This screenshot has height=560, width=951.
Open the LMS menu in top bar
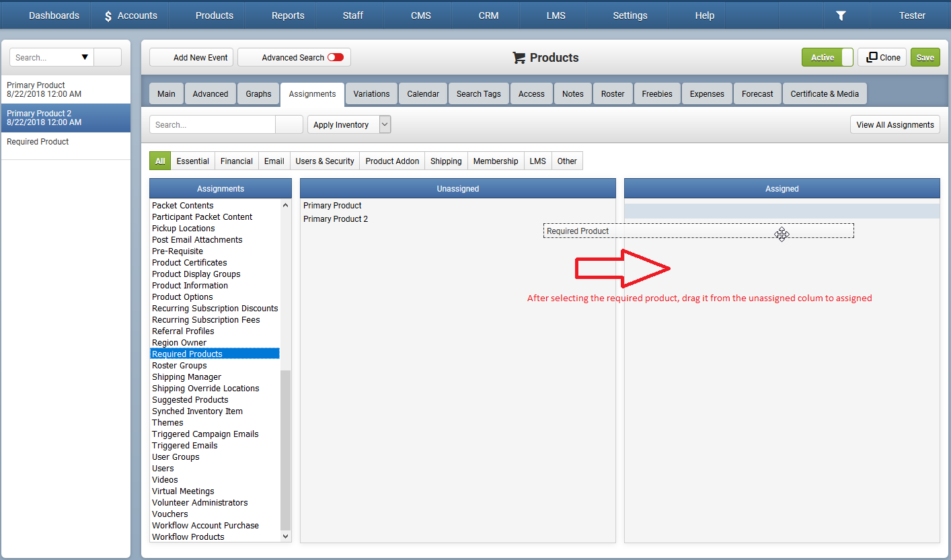[x=556, y=15]
